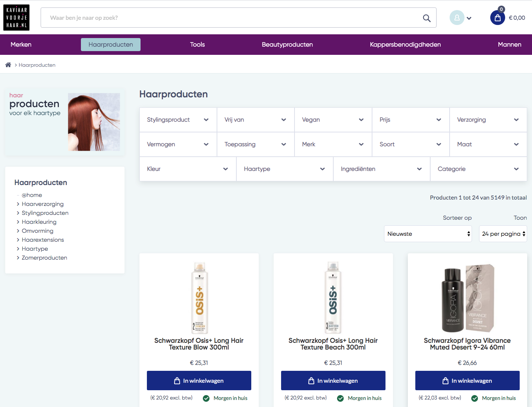
Task: Expand the Kleur filter
Action: pos(188,169)
